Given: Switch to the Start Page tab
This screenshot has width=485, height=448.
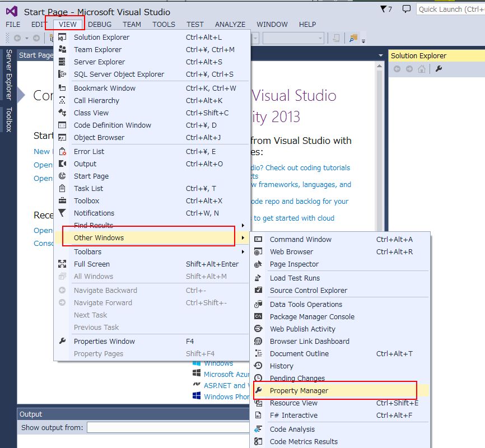Looking at the screenshot, I should (36, 55).
